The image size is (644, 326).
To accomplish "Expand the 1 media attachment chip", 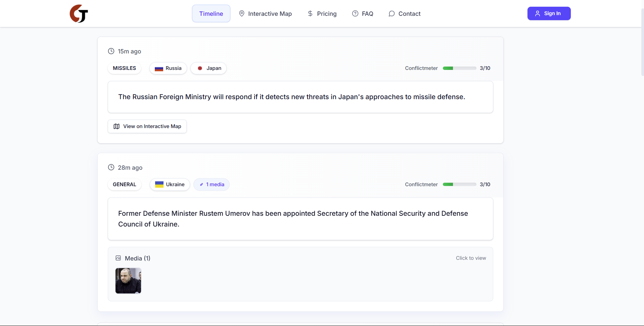I will [x=212, y=184].
